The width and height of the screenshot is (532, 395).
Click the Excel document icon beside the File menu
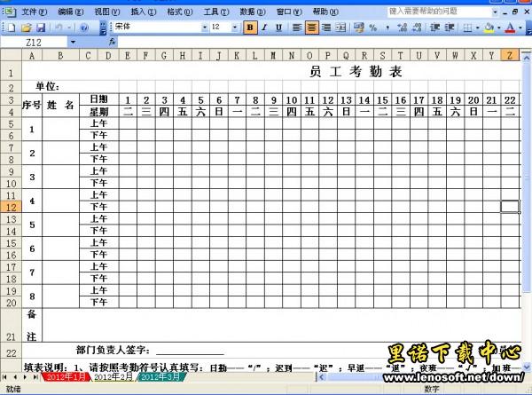click(x=10, y=12)
